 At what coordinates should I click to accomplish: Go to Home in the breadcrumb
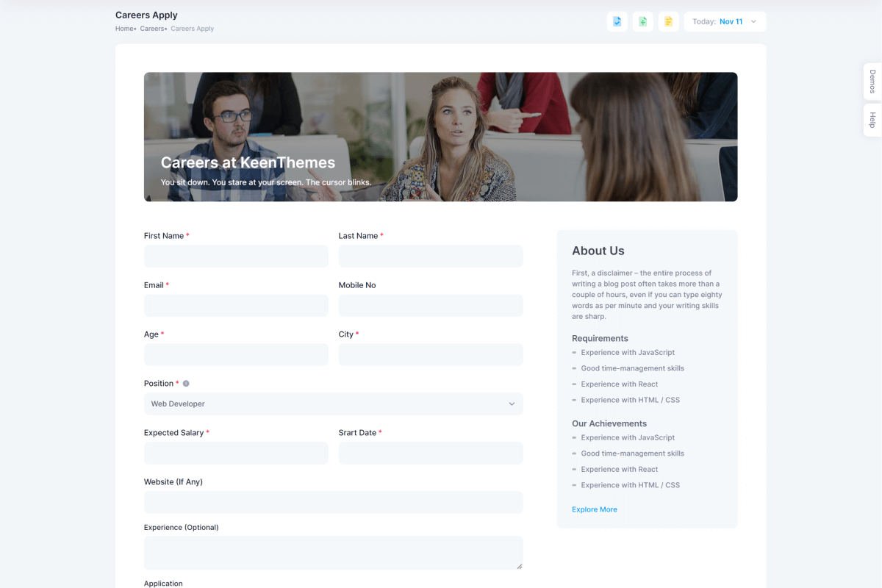tap(124, 29)
